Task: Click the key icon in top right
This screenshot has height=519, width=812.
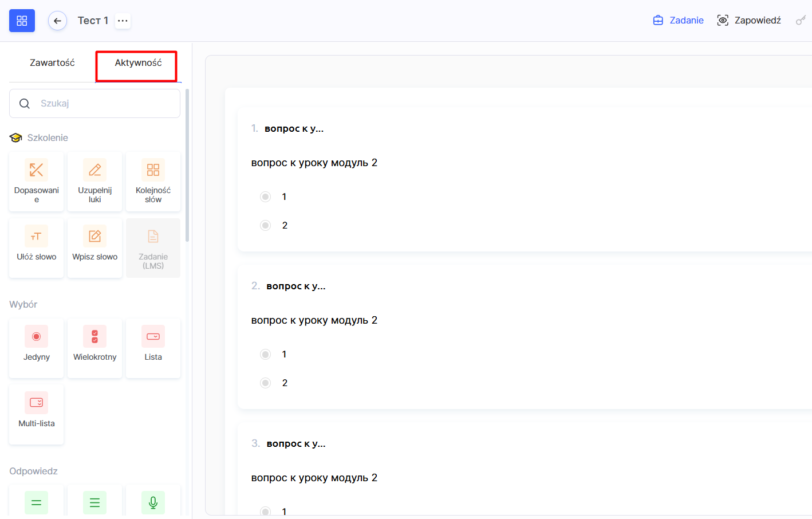Action: click(801, 21)
